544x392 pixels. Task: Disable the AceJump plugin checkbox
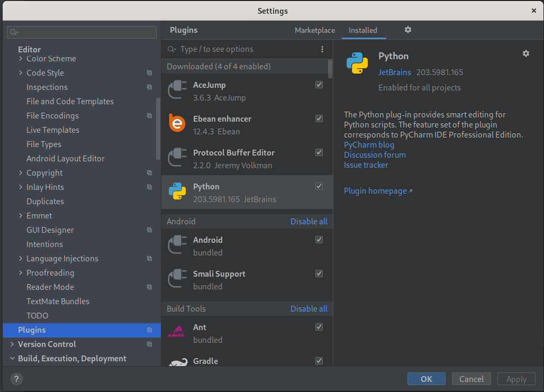[x=319, y=85]
